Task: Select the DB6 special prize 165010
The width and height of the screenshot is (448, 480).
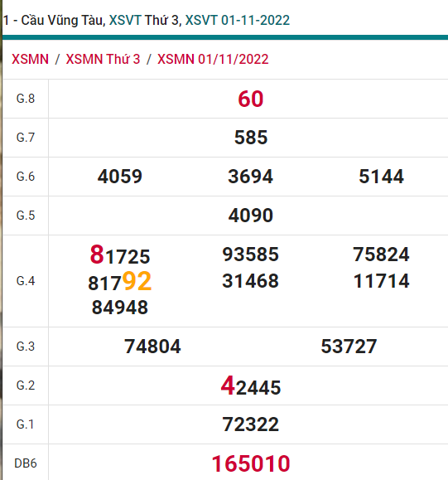Action: (251, 463)
